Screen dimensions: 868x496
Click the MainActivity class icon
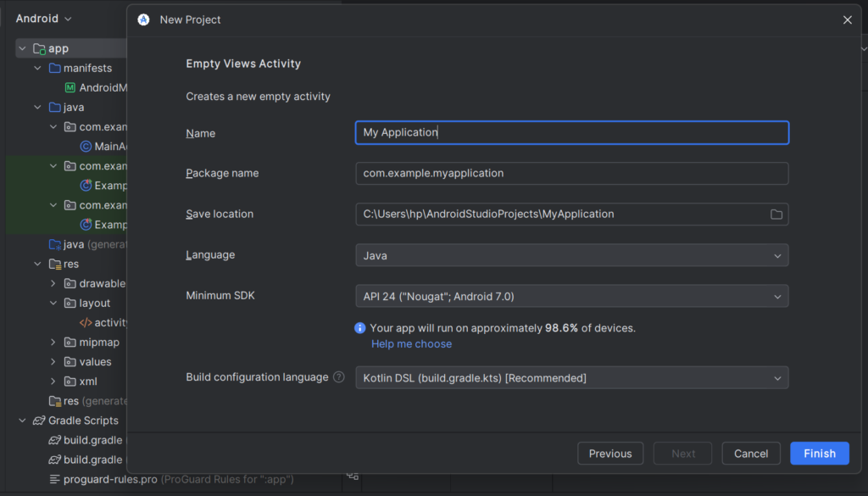(86, 146)
